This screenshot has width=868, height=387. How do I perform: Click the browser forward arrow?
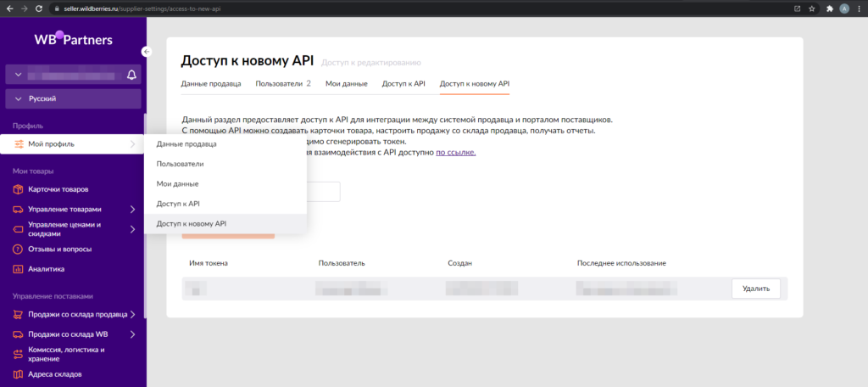(x=24, y=8)
